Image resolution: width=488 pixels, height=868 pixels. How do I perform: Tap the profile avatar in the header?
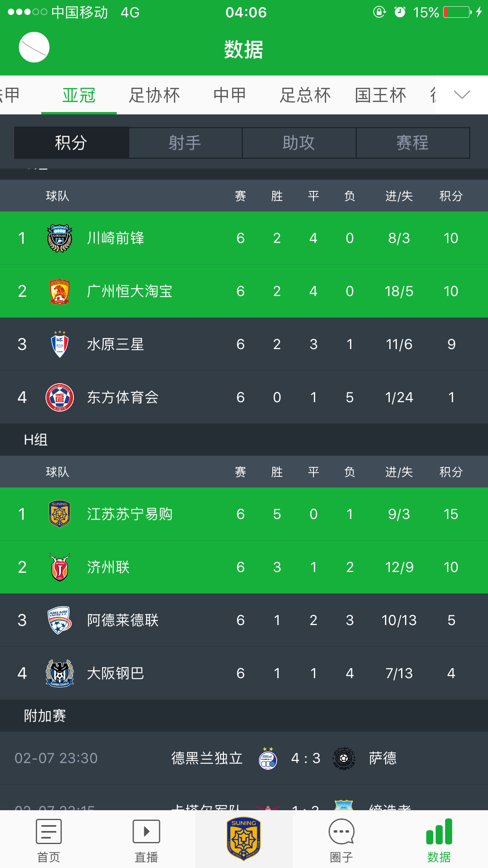click(34, 47)
